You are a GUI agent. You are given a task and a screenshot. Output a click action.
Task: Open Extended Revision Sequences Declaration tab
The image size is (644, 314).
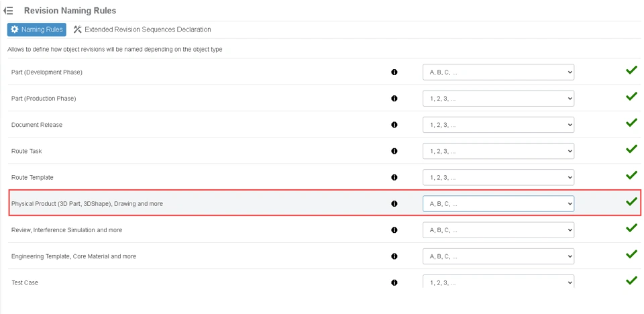(142, 30)
